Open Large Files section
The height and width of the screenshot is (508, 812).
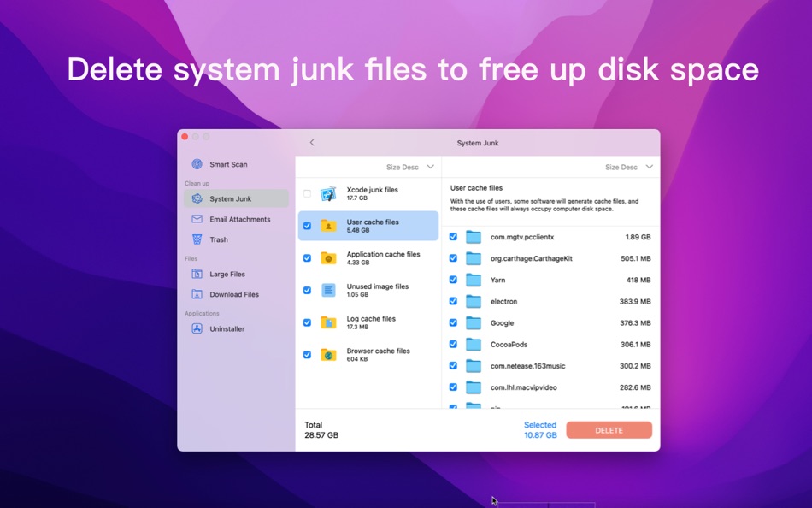pyautogui.click(x=236, y=274)
